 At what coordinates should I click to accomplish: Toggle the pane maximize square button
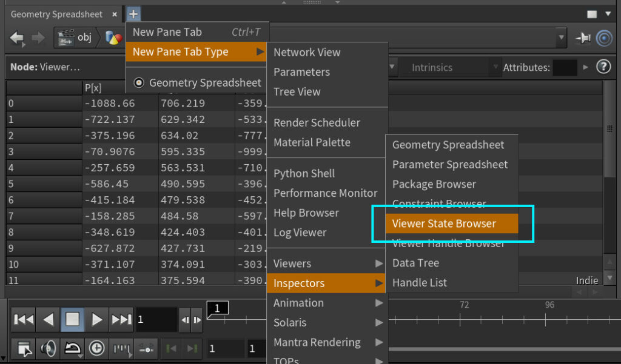coord(592,14)
